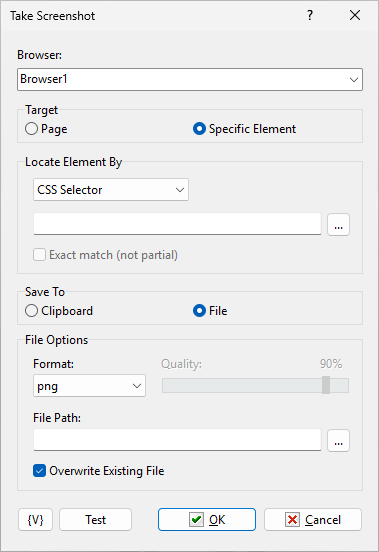
Task: Open the png Format dropdown
Action: (x=89, y=386)
